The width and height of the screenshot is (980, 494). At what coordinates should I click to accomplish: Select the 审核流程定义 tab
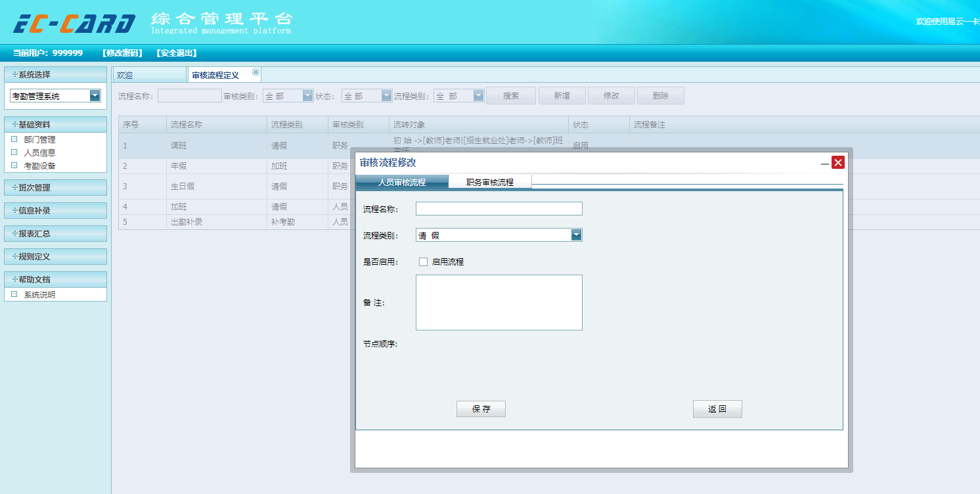click(x=215, y=76)
